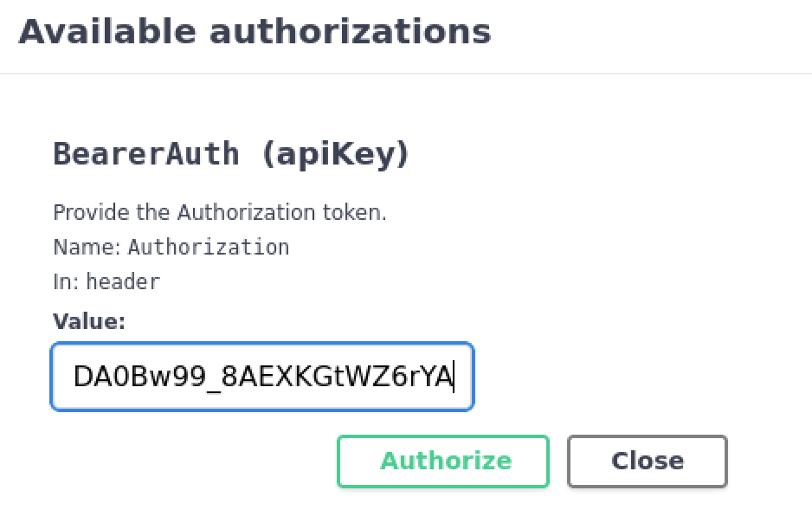Image resolution: width=812 pixels, height=510 pixels.
Task: Select the 'BearerAuth (apiKey)' heading
Action: (x=231, y=154)
